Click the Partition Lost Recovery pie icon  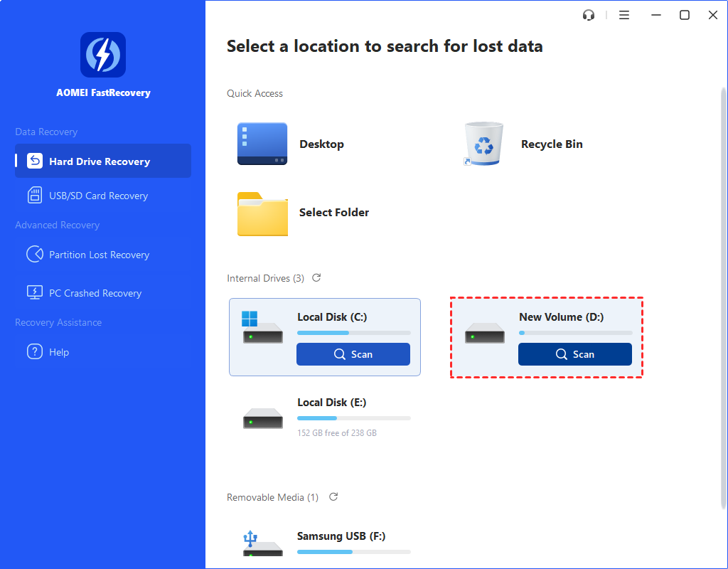pyautogui.click(x=35, y=254)
